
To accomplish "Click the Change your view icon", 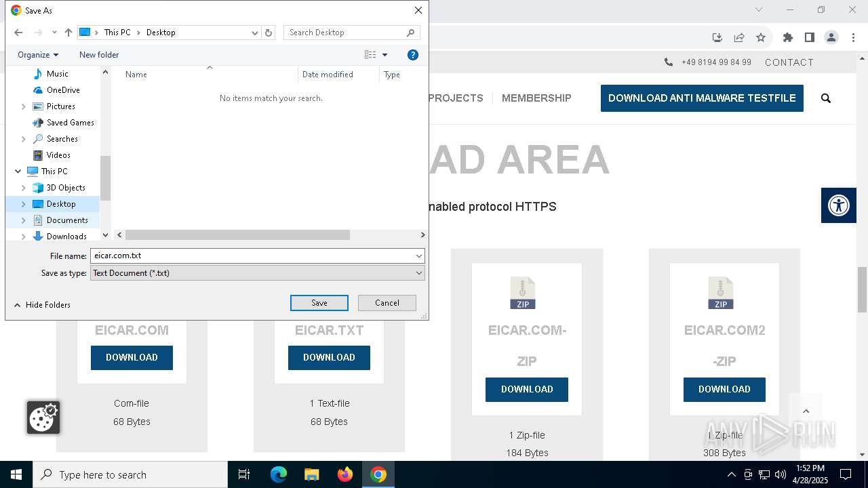I will [370, 55].
